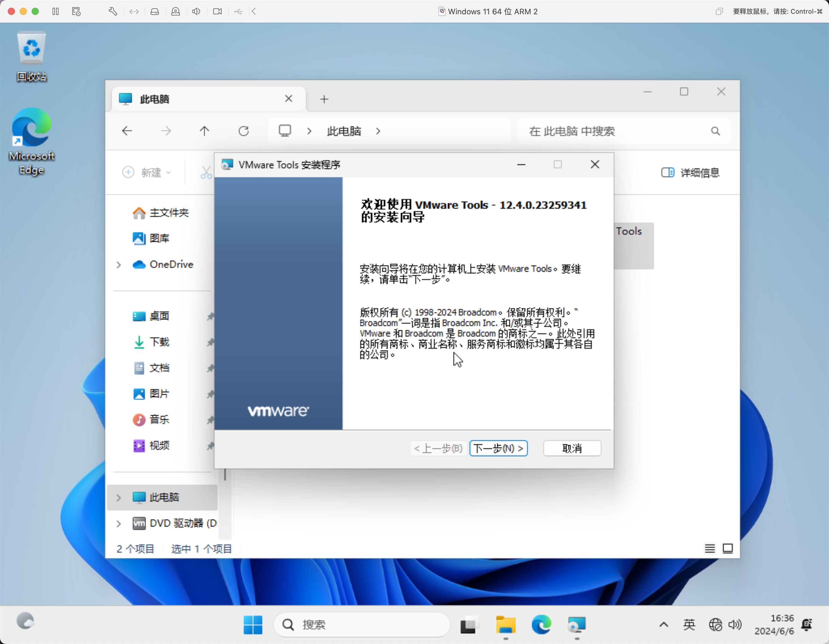Open 文档 folder in the sidebar
The height and width of the screenshot is (644, 829).
click(151, 368)
